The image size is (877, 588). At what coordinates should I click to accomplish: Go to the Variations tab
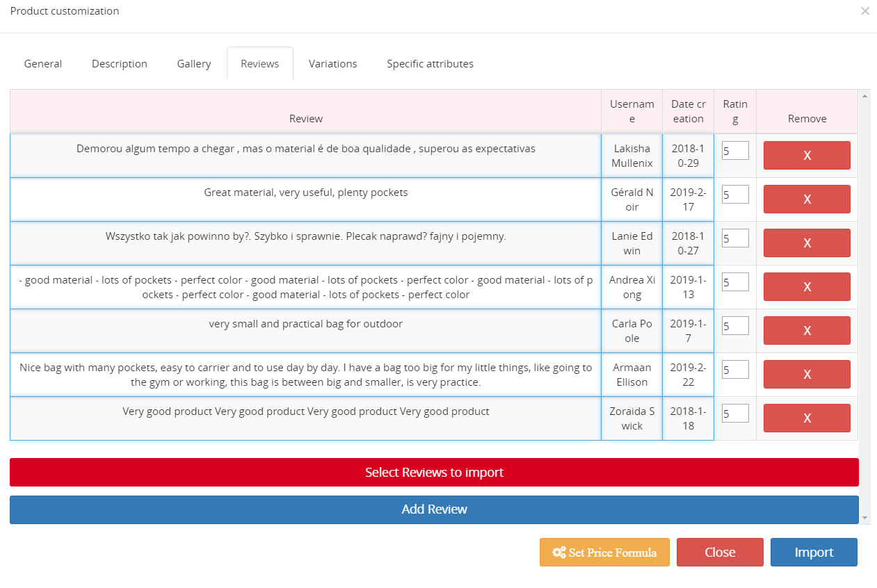(333, 64)
